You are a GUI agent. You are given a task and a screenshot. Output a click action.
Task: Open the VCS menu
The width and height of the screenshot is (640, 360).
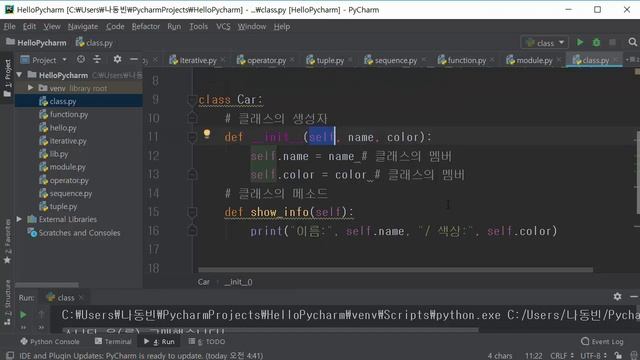click(x=223, y=27)
